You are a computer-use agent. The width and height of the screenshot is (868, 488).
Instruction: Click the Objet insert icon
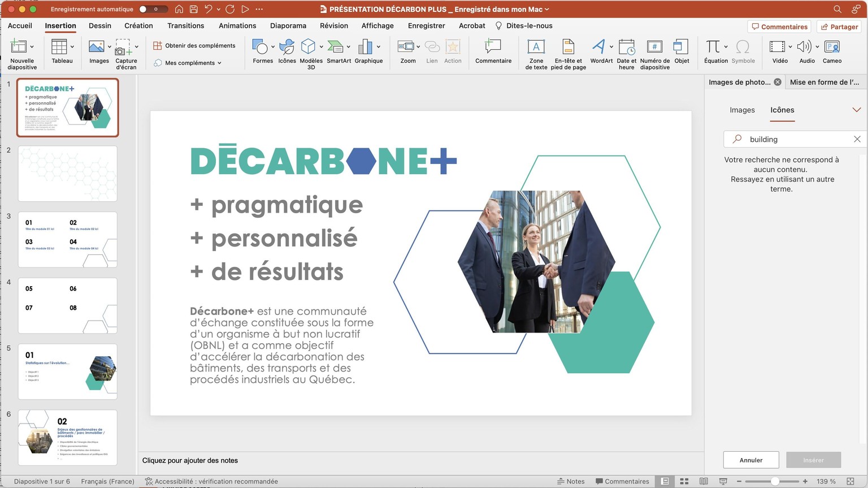pyautogui.click(x=681, y=46)
